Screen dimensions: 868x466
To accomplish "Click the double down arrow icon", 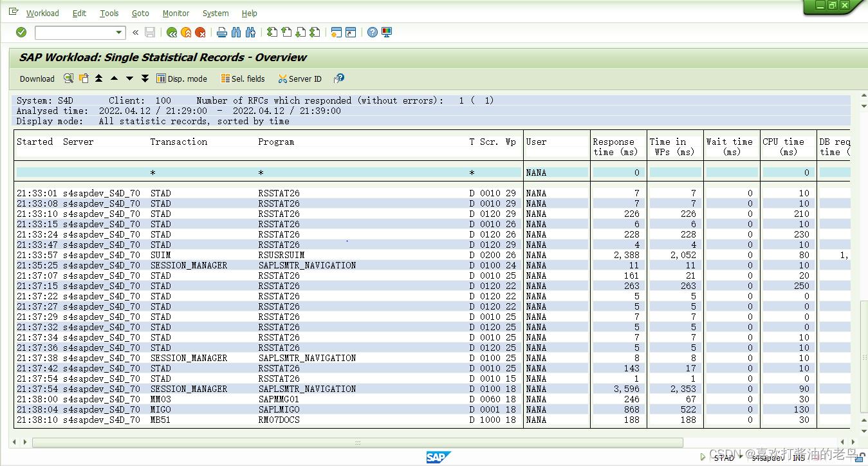I will click(x=145, y=79).
